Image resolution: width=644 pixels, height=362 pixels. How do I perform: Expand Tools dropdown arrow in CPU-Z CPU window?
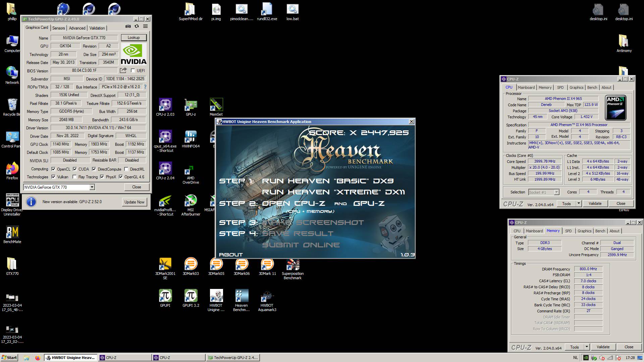click(x=578, y=203)
